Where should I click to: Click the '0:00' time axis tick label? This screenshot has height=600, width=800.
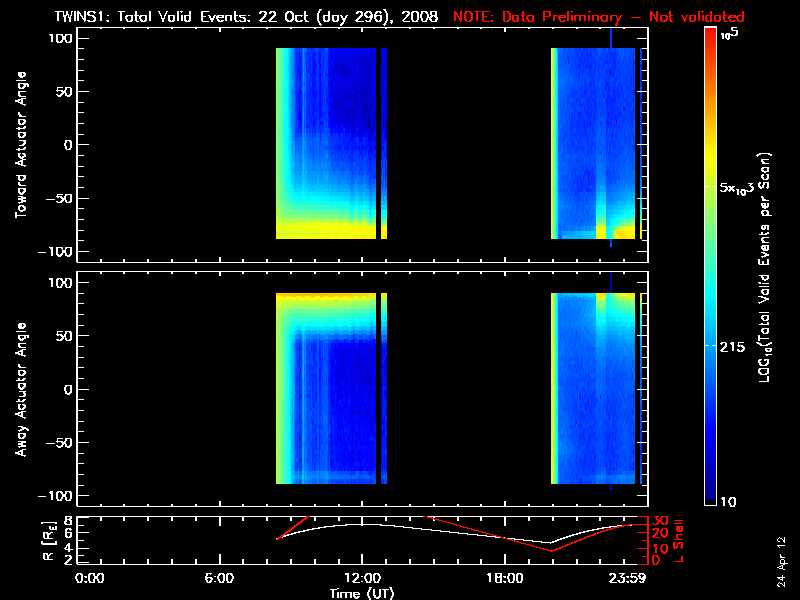(90, 578)
